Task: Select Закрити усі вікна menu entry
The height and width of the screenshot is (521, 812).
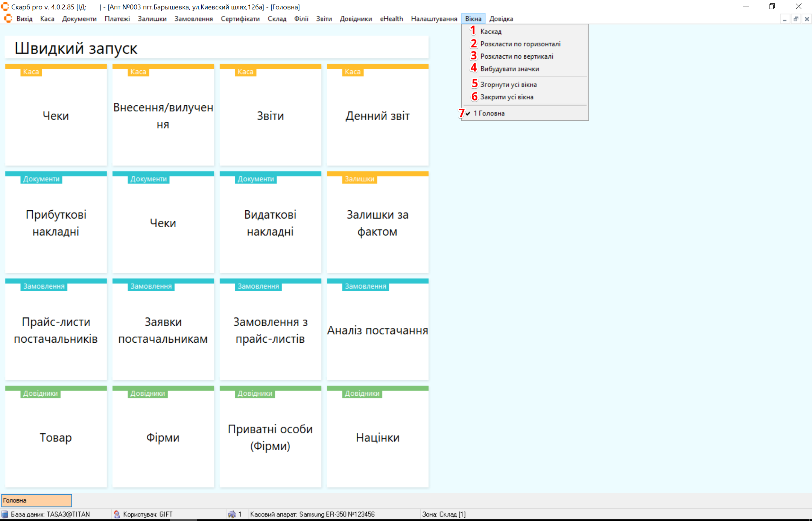Action: 506,97
